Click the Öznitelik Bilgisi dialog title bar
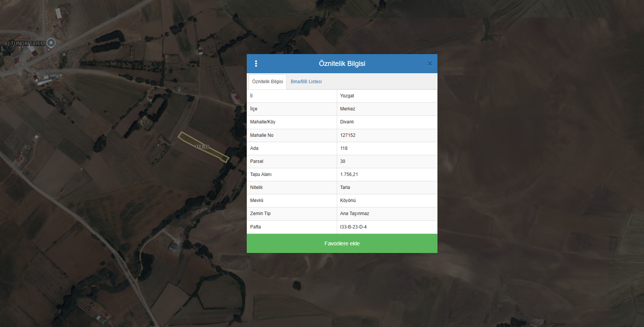 pos(342,64)
